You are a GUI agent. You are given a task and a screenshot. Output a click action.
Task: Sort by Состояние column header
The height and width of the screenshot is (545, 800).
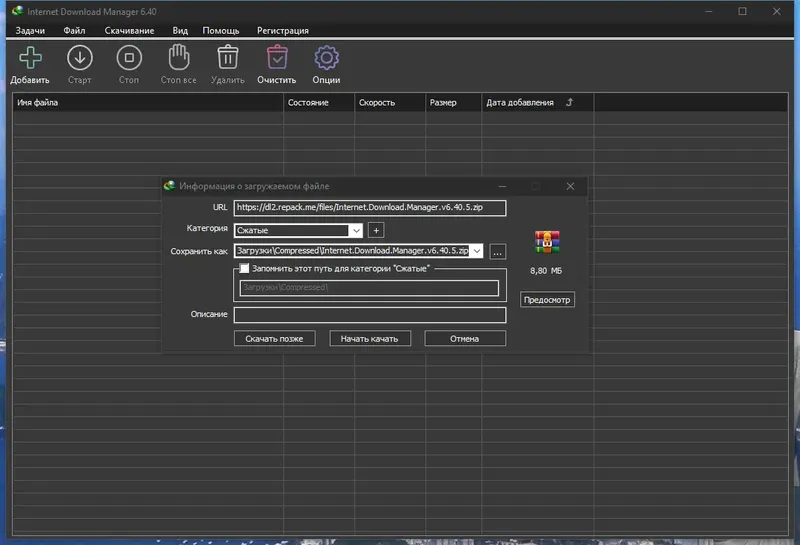319,103
